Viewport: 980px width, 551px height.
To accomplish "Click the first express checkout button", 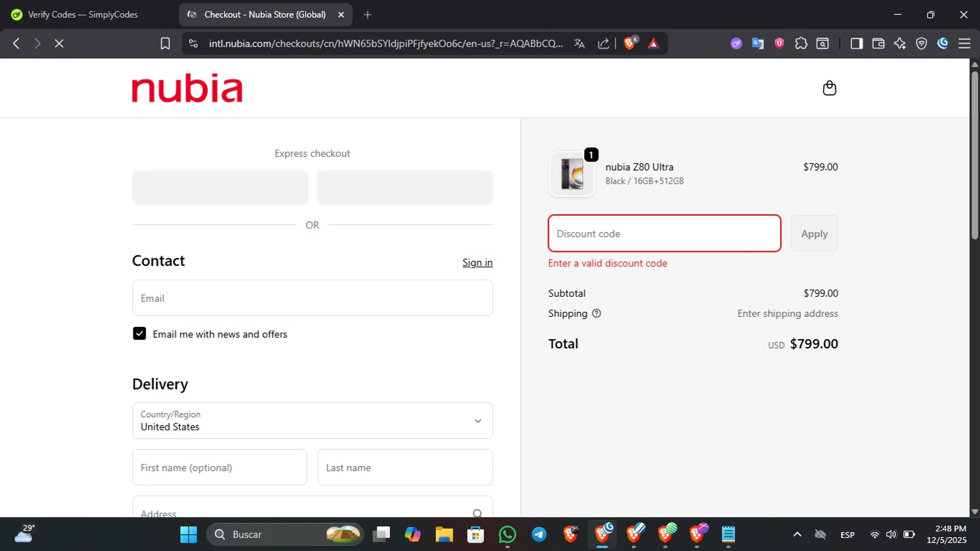I will click(x=220, y=188).
